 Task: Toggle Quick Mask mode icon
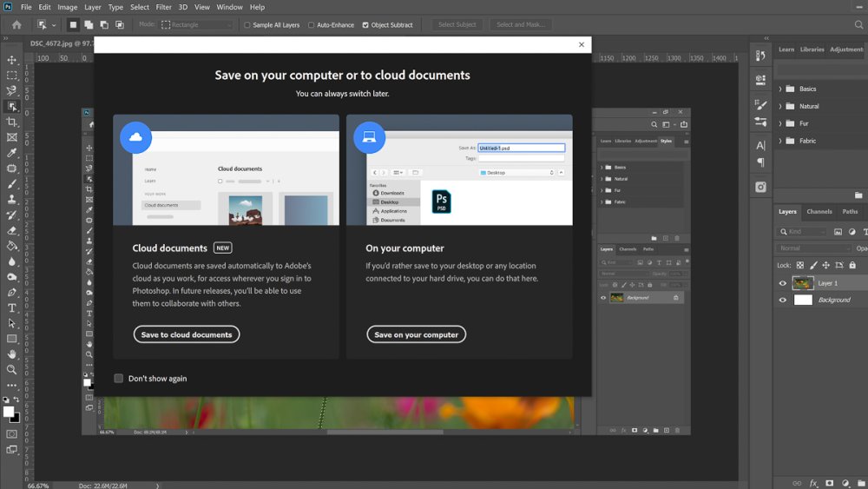[x=11, y=434]
